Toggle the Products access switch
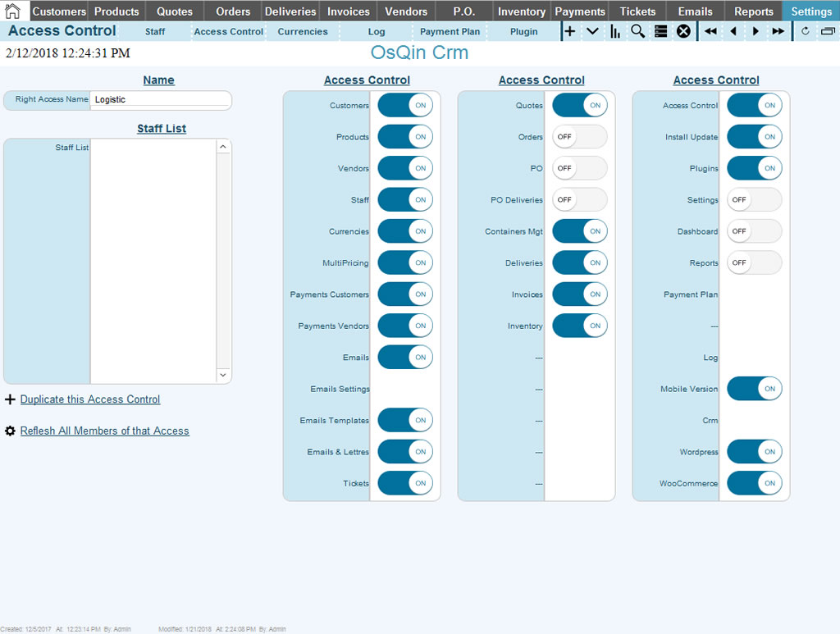This screenshot has height=634, width=840. tap(405, 137)
